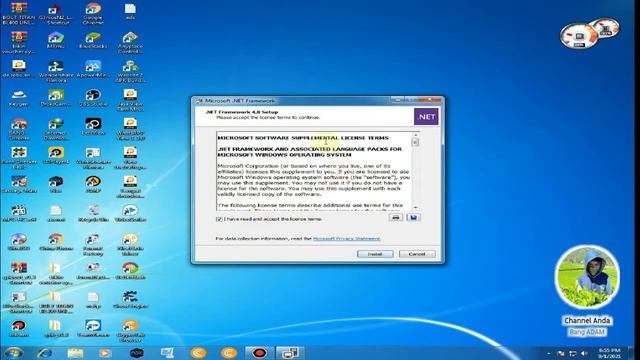Click the Cancel button

pyautogui.click(x=417, y=254)
